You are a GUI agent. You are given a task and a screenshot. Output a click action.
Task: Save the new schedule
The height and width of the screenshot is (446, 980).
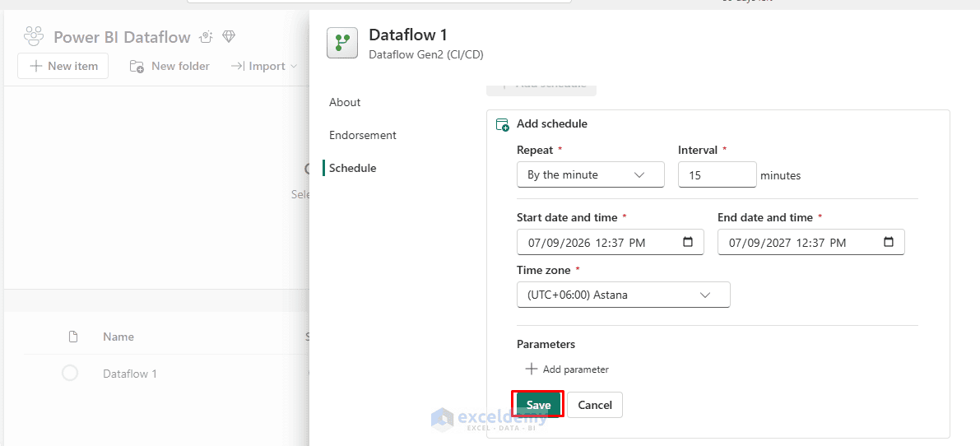(x=538, y=405)
